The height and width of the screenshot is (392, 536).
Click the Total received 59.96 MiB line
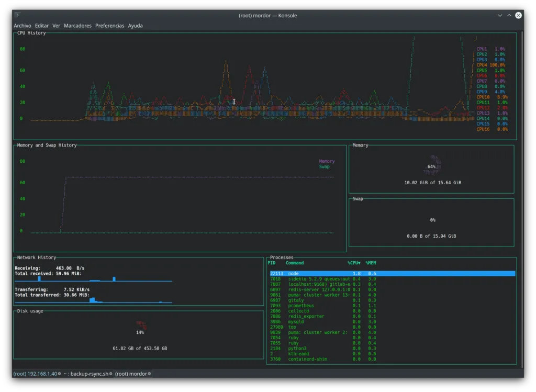tap(48, 273)
